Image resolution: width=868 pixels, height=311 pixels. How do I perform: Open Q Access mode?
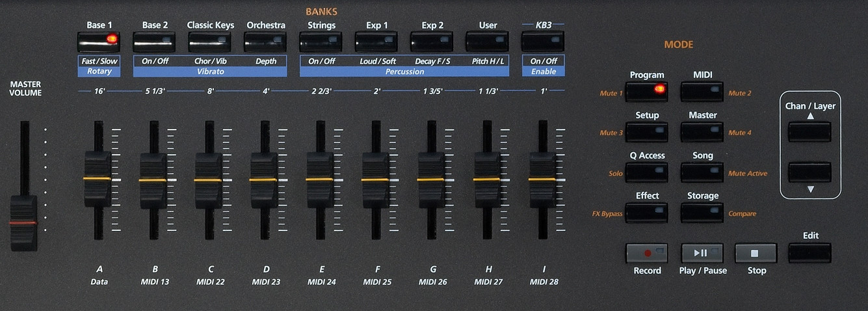coord(646,172)
